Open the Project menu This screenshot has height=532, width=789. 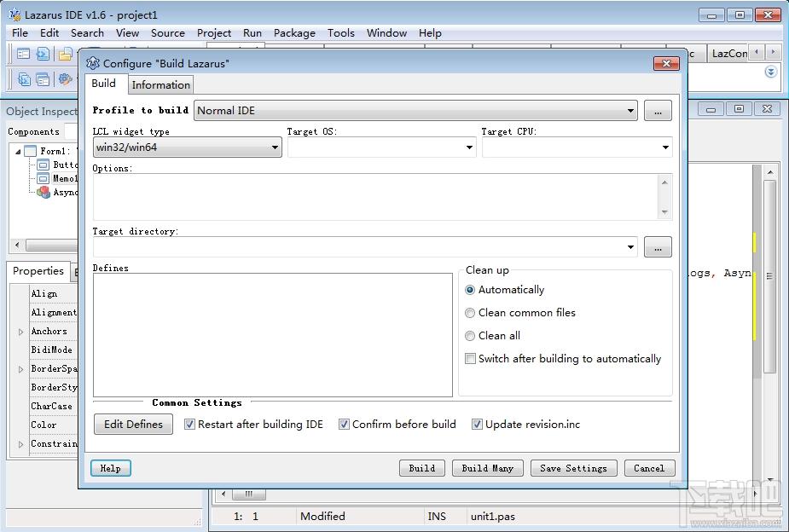(214, 33)
